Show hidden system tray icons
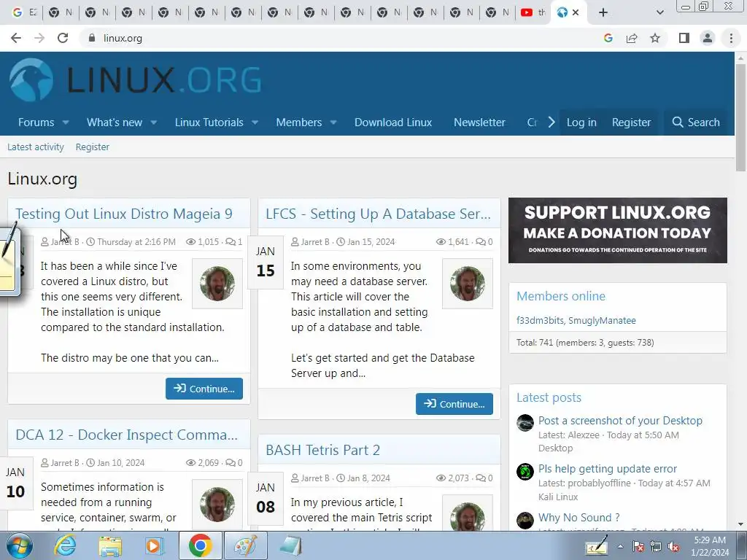This screenshot has width=747, height=560. (x=620, y=547)
